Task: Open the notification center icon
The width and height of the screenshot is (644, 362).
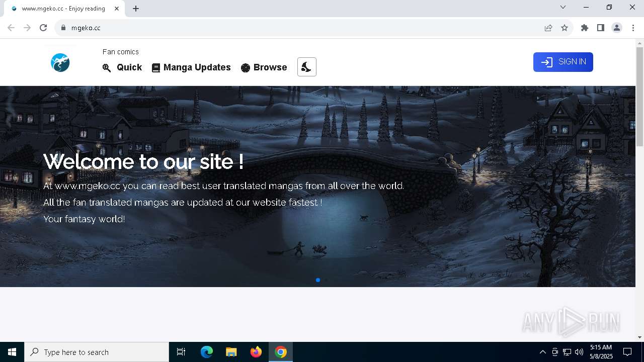Action: coord(627,352)
